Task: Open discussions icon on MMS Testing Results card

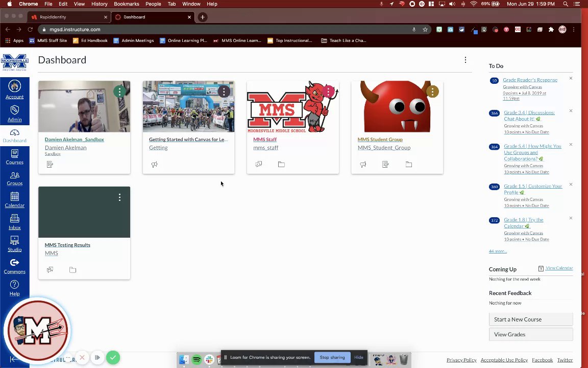Action: 50,270
